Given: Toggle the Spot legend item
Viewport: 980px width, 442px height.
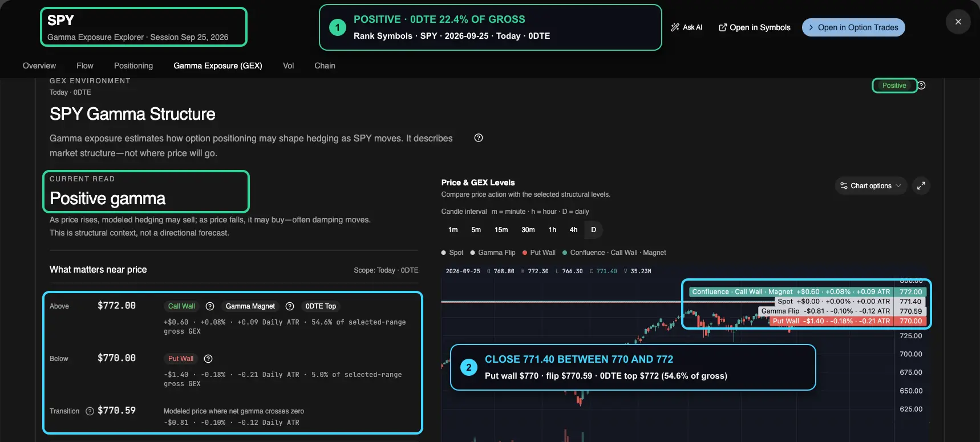Looking at the screenshot, I should click(452, 253).
